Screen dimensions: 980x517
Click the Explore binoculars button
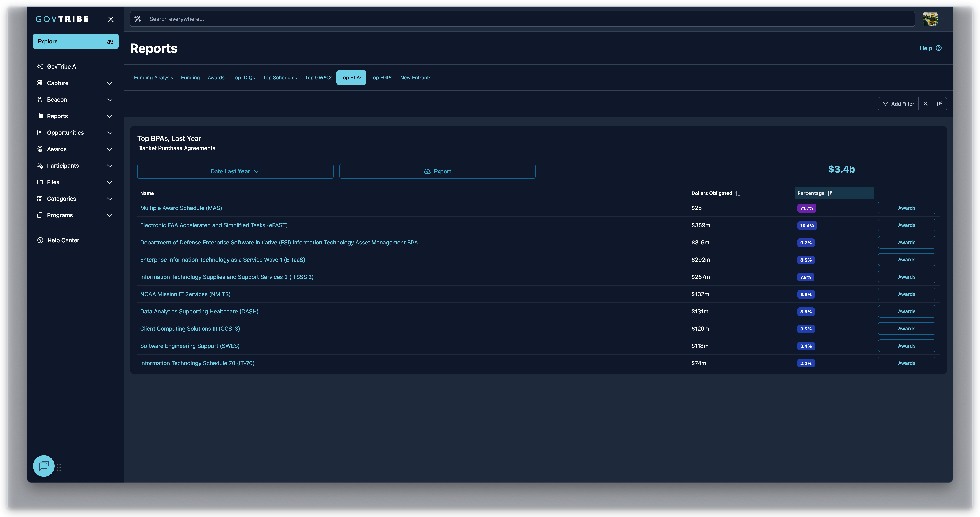(76, 41)
